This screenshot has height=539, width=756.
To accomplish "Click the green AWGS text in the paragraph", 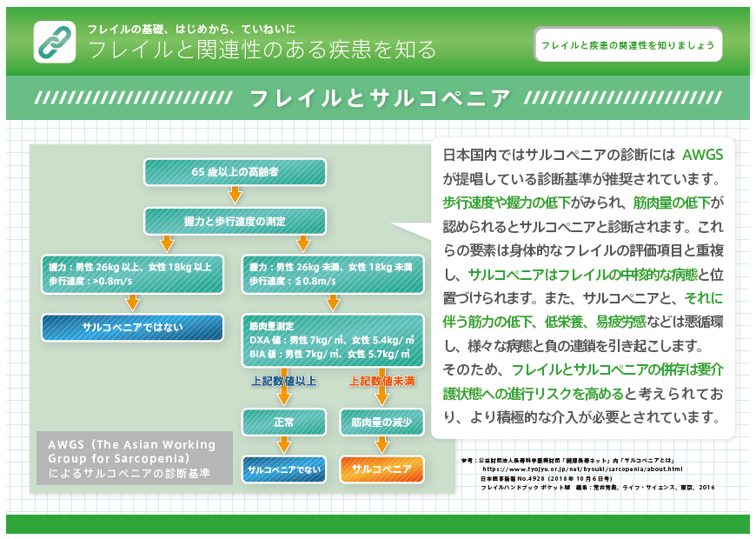I will (702, 155).
